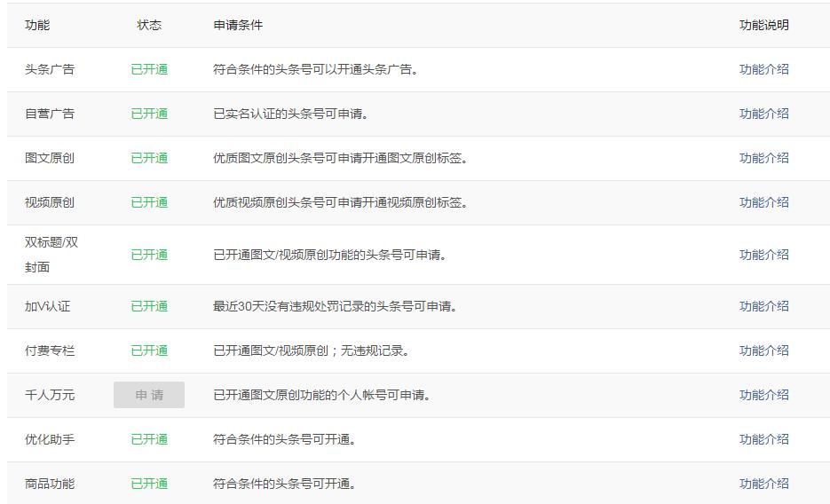Screen dimensions: 830x504
Task: Click 已开通 status of 自营广告
Action: tap(149, 114)
